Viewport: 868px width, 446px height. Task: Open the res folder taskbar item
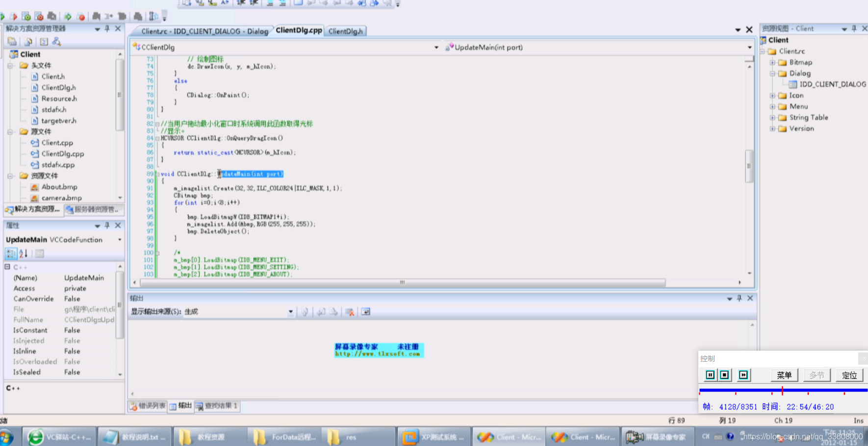[x=359, y=437]
